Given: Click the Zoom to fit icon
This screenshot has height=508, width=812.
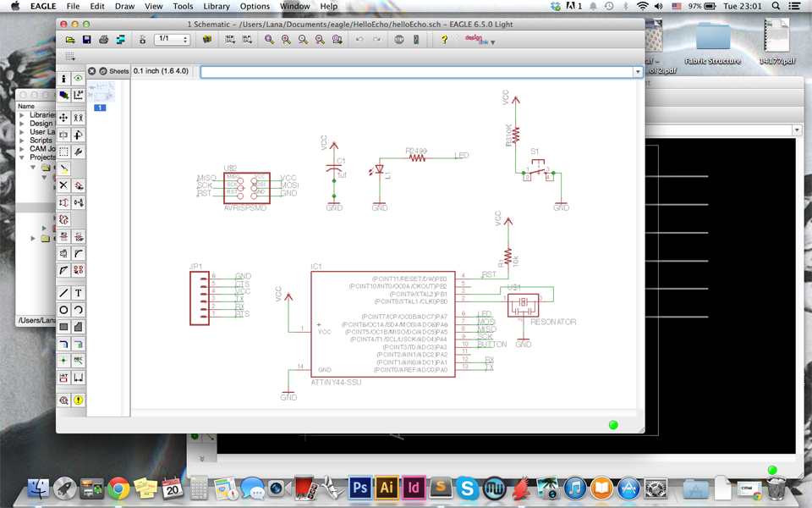Looking at the screenshot, I should click(x=269, y=40).
